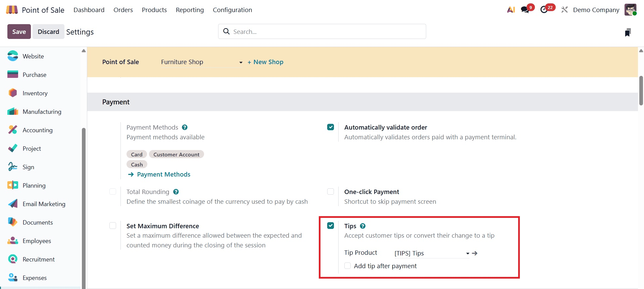Select the Planning settings icon

coord(13,185)
